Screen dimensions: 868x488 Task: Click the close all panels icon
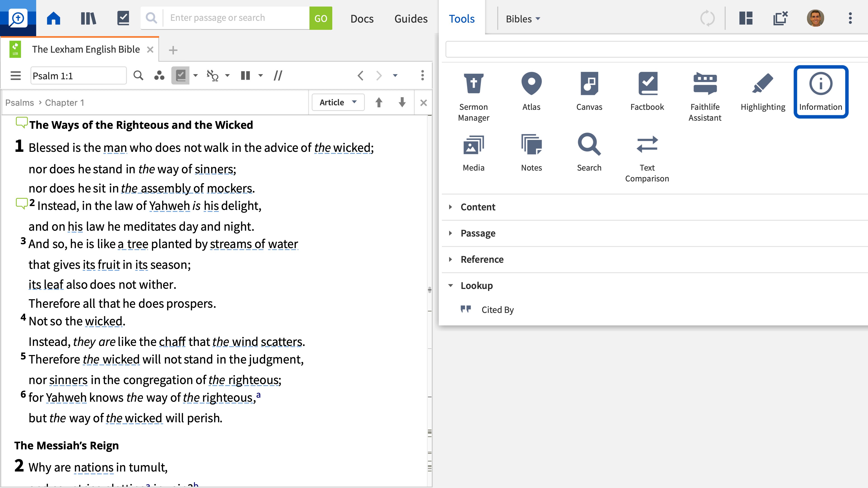[x=780, y=18]
